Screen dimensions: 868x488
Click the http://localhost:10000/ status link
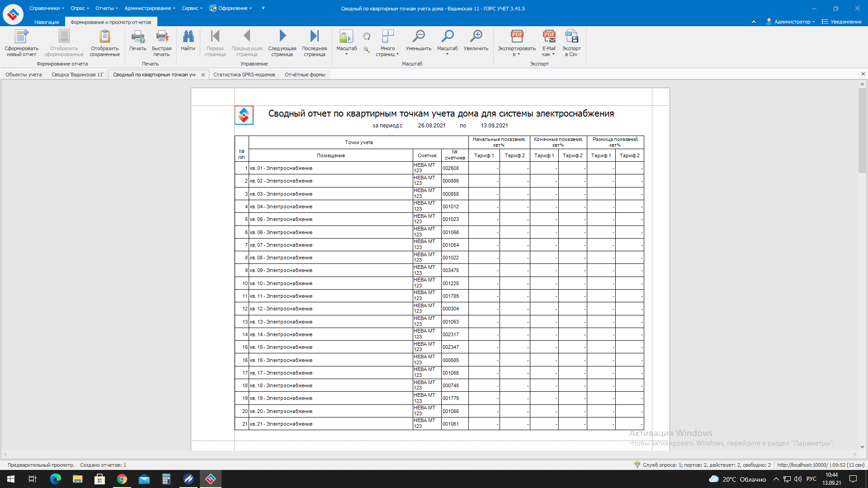[802, 465]
